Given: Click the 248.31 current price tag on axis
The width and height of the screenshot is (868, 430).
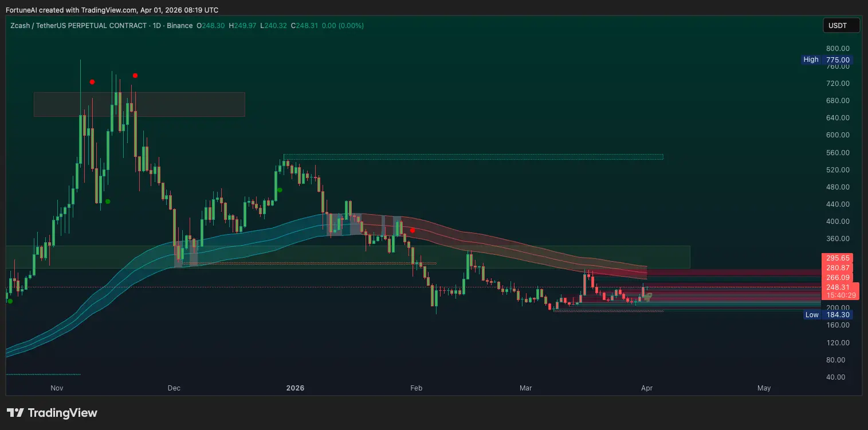Looking at the screenshot, I should tap(838, 287).
